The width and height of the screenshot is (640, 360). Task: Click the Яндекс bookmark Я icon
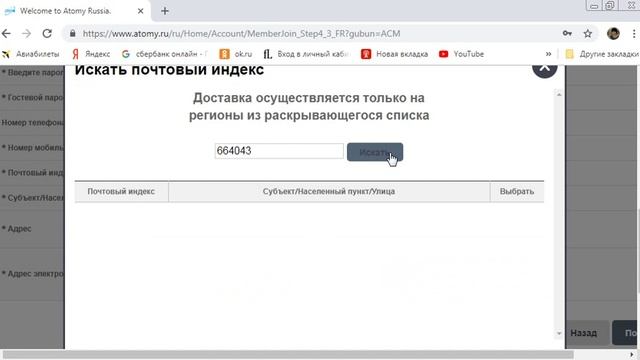click(x=76, y=54)
